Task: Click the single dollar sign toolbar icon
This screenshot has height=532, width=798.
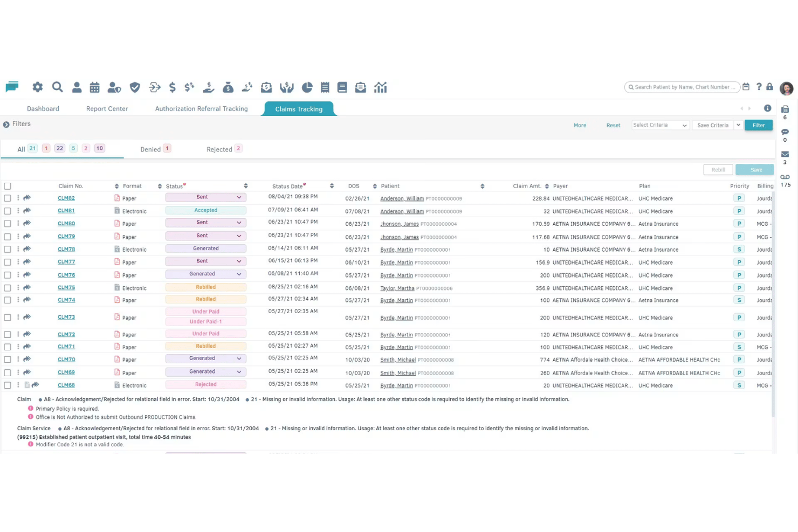Action: pos(172,87)
